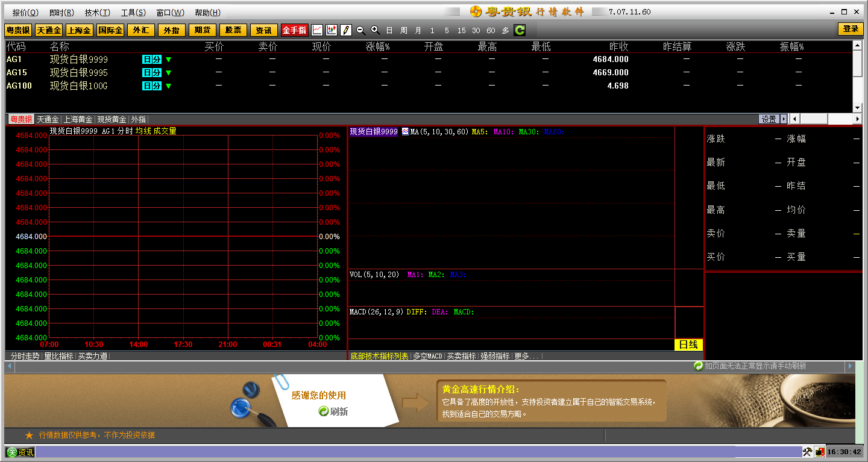
Task: Toggle the 日分 button for AG1
Action: [152, 59]
